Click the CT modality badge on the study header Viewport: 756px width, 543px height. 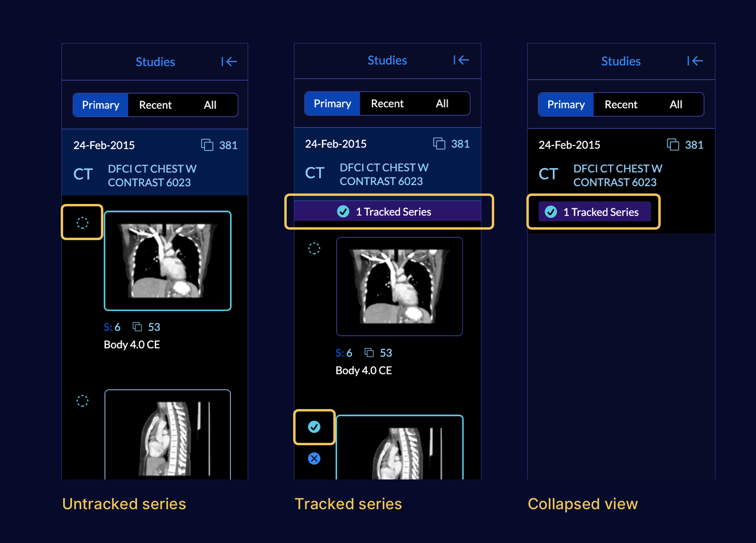[82, 174]
